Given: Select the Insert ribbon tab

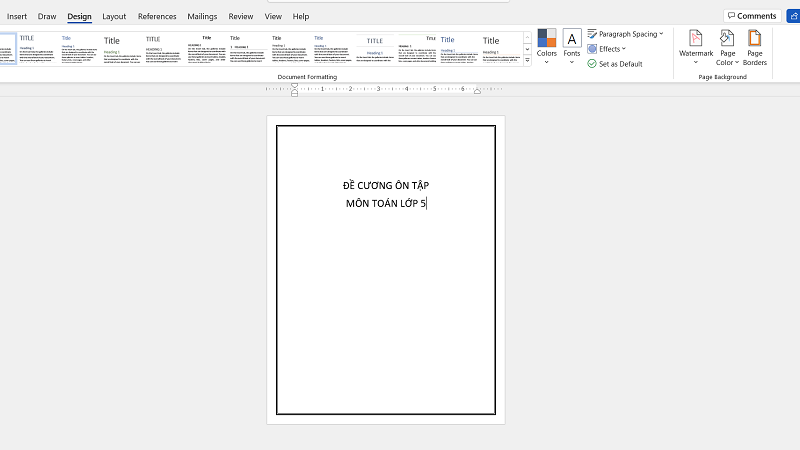Looking at the screenshot, I should 17,17.
